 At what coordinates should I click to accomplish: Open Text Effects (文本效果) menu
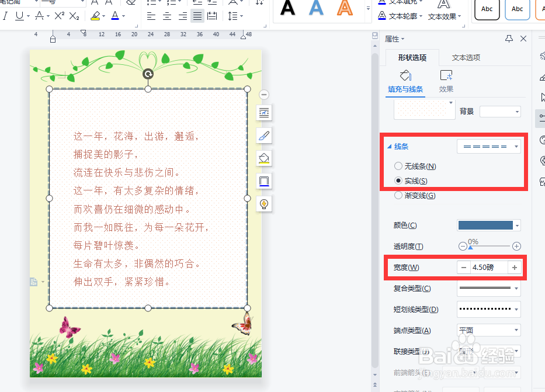[445, 16]
